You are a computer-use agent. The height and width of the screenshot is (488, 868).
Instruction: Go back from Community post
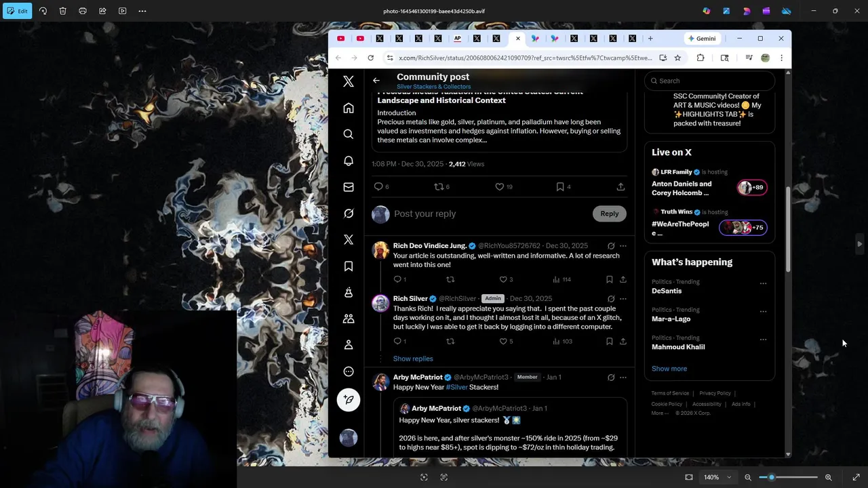pos(376,81)
